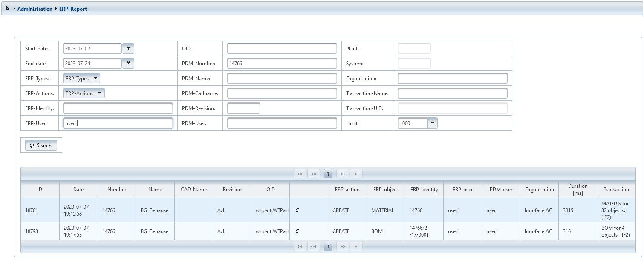Sort table by Date column header

(x=78, y=190)
